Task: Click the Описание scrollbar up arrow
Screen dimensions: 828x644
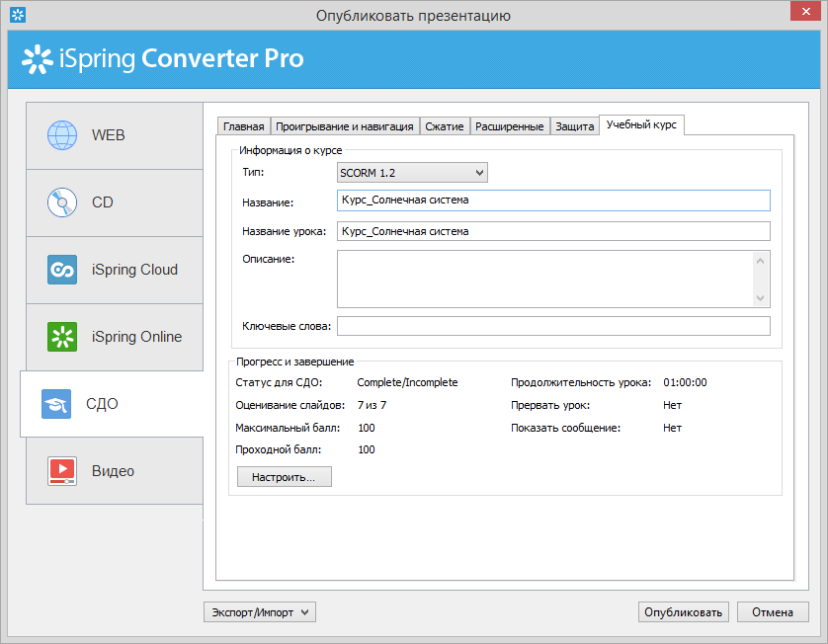Action: [x=761, y=261]
